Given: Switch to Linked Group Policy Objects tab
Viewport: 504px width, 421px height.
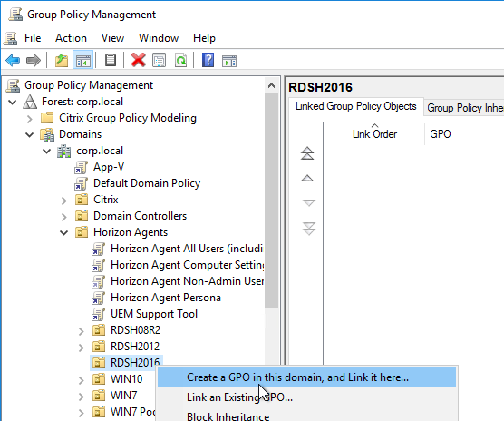Looking at the screenshot, I should click(x=356, y=106).
